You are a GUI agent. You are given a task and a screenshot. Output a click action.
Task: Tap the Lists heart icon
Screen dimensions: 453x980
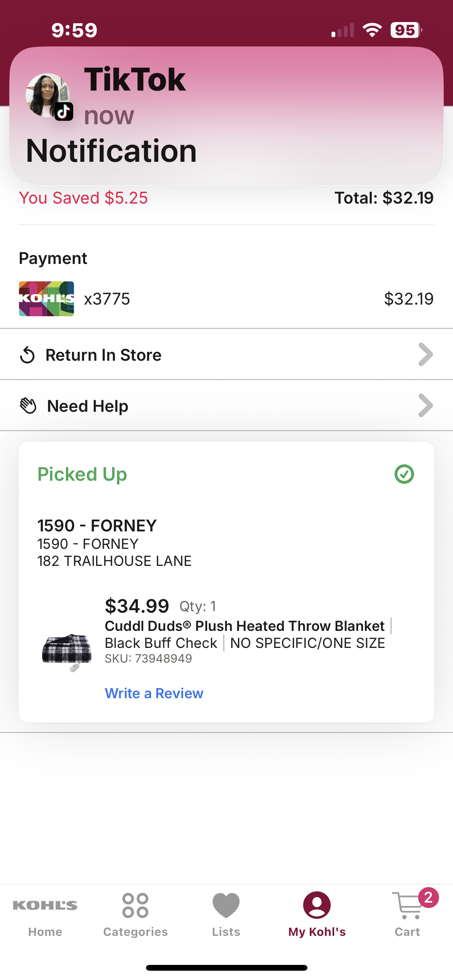point(226,906)
